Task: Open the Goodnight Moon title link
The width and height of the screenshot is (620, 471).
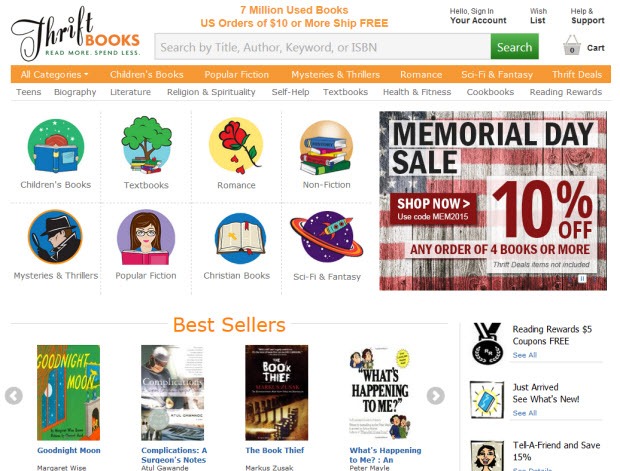Action: point(69,450)
